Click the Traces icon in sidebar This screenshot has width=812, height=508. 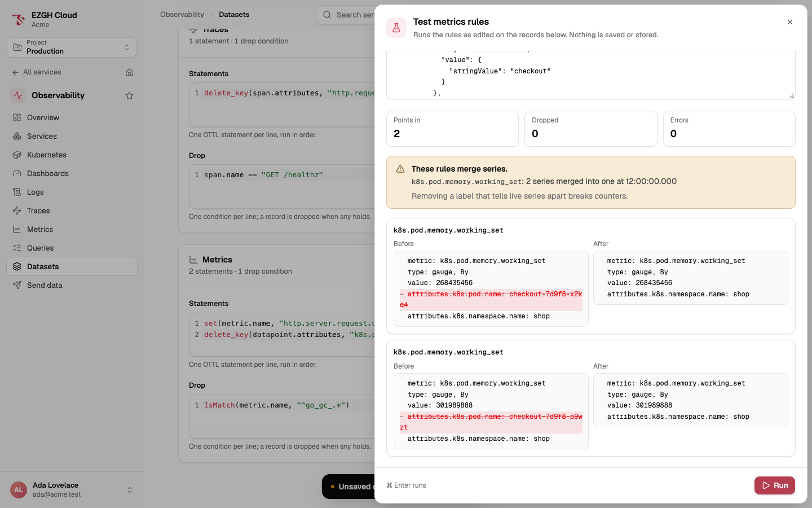pos(17,211)
